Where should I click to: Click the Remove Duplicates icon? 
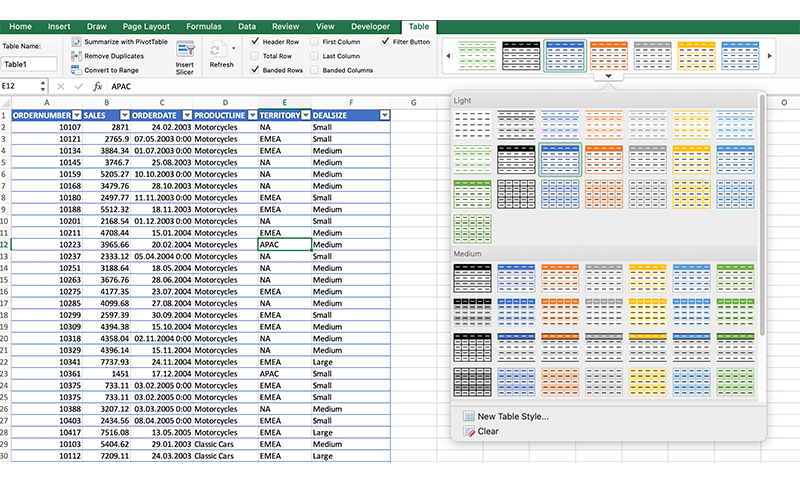(77, 56)
